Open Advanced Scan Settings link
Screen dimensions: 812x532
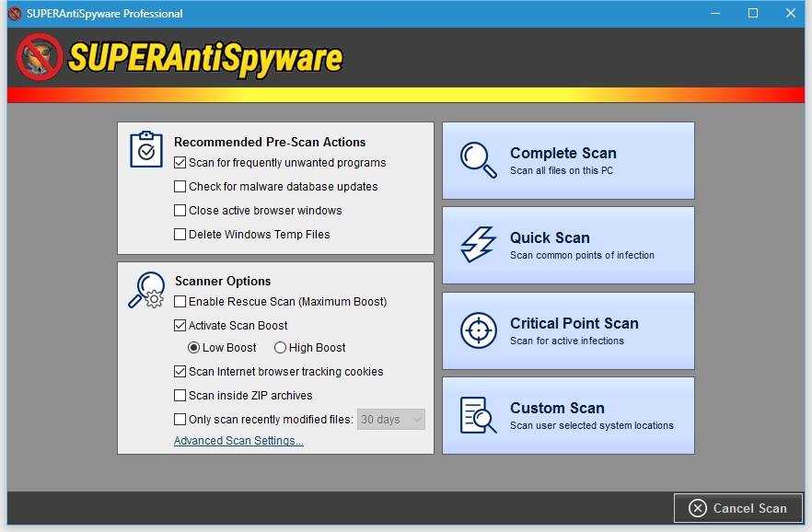click(x=238, y=441)
